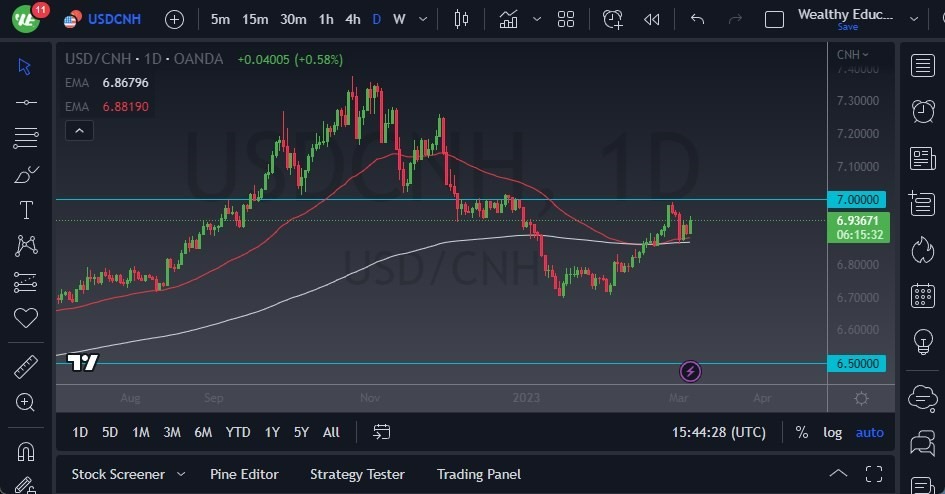Open the watchlist panel
This screenshot has height=494, width=945.
click(923, 66)
